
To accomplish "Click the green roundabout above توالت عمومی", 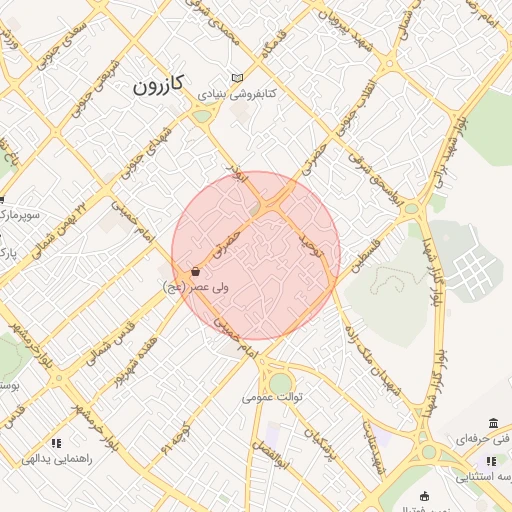I will tap(280, 383).
